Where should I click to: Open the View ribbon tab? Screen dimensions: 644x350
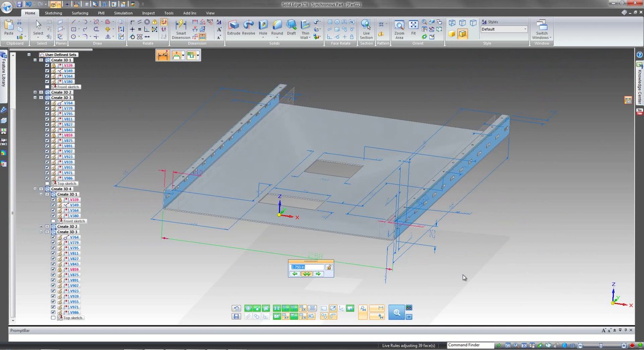click(210, 13)
